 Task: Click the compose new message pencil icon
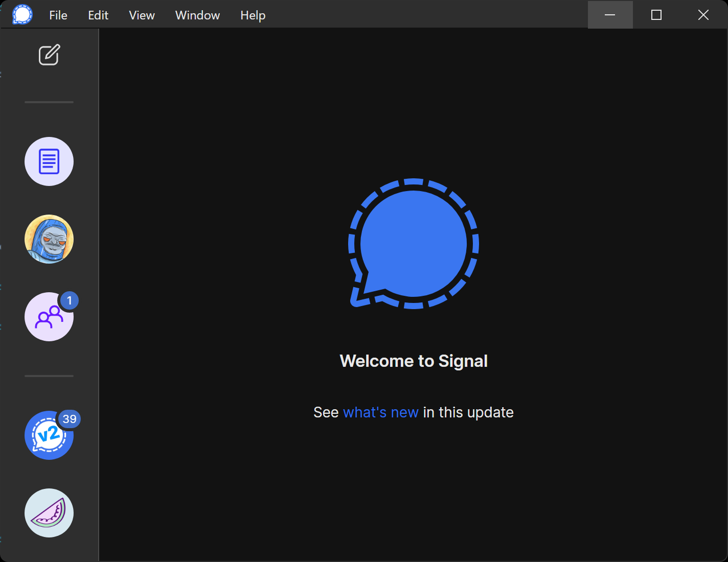coord(49,55)
